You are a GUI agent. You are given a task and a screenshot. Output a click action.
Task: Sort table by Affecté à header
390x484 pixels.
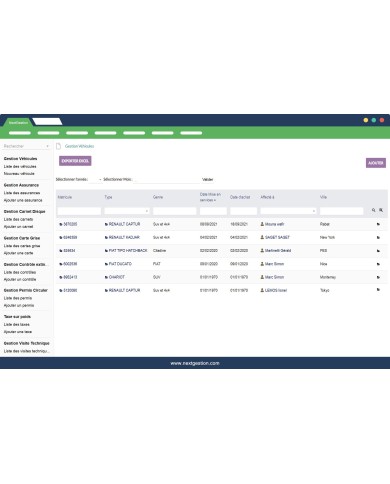267,197
